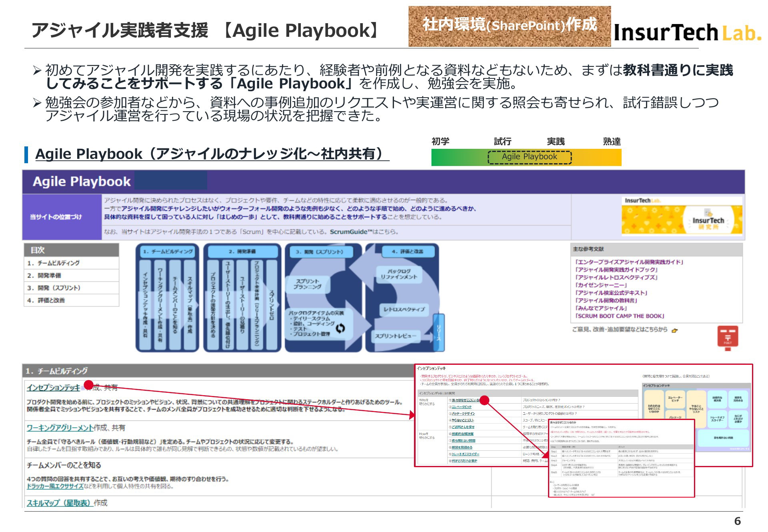This screenshot has width=768, height=532.
Task: Open 「アジャイル検定公式テキスト」 reference link
Action: pyautogui.click(x=611, y=293)
